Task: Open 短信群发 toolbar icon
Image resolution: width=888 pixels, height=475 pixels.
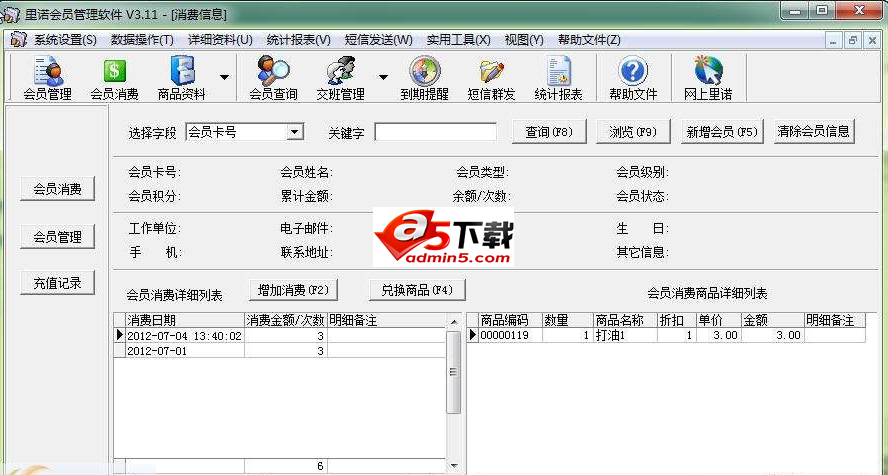Action: [492, 78]
